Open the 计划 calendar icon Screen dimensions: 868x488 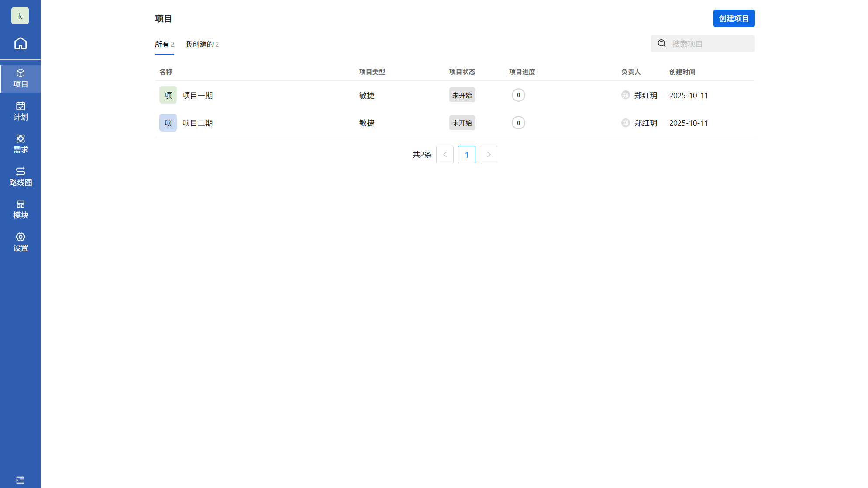20,111
